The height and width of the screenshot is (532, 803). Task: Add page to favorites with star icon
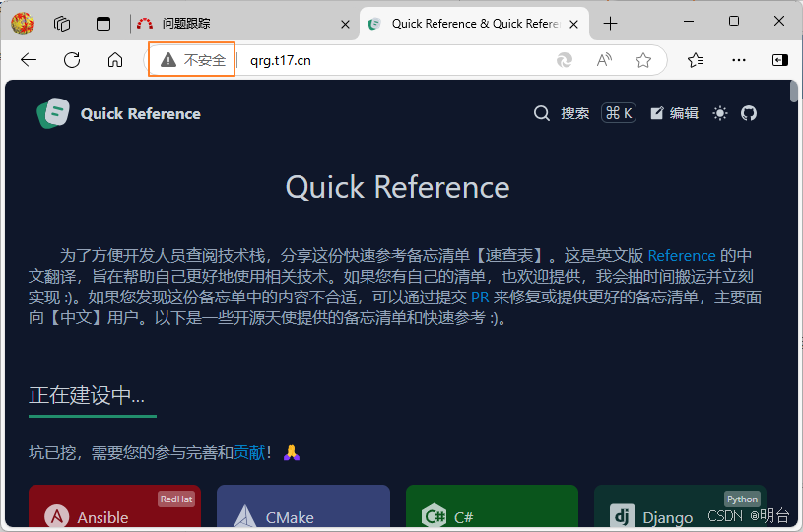click(x=643, y=60)
